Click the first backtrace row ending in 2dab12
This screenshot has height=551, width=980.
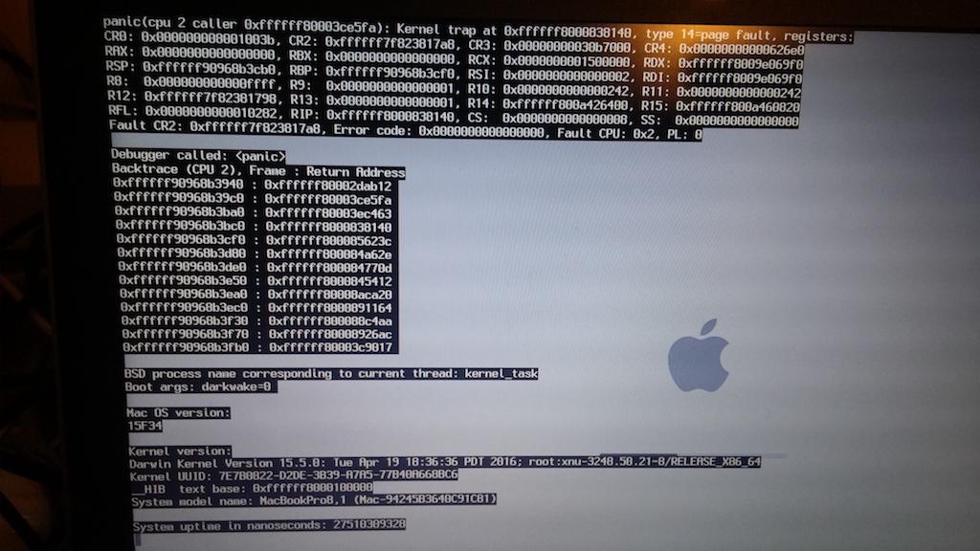[x=253, y=186]
